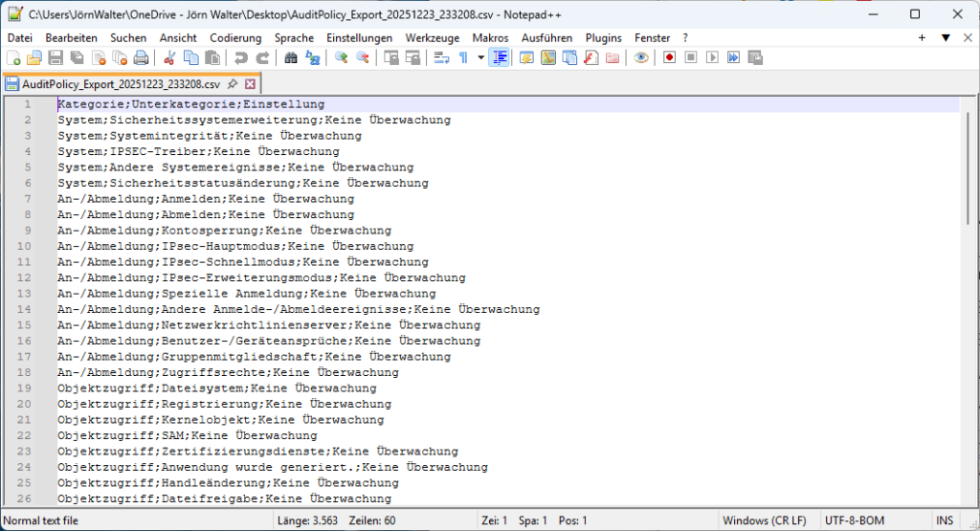Click the Undo arrow icon
This screenshot has height=531, width=980.
(240, 58)
